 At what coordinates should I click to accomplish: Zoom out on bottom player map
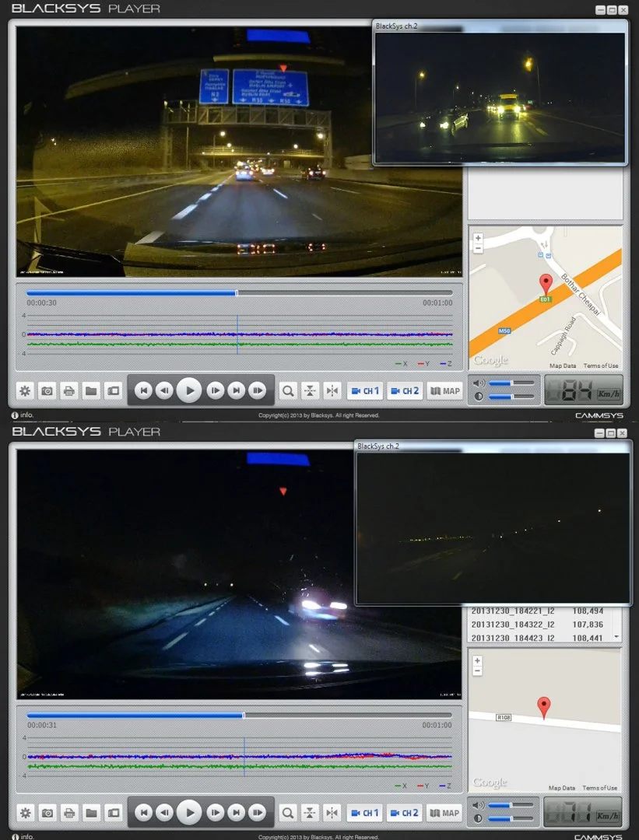tap(478, 671)
